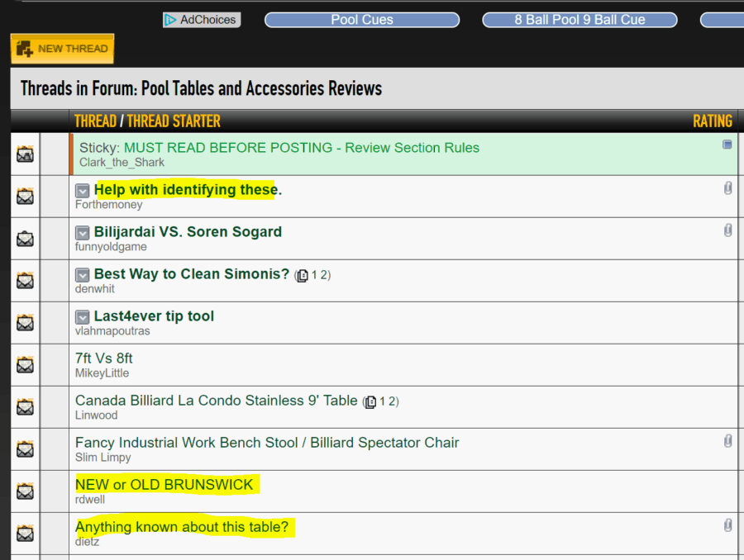The height and width of the screenshot is (560, 744).
Task: Click the arrow icon before 'Last4ever tip tool'
Action: 83,317
